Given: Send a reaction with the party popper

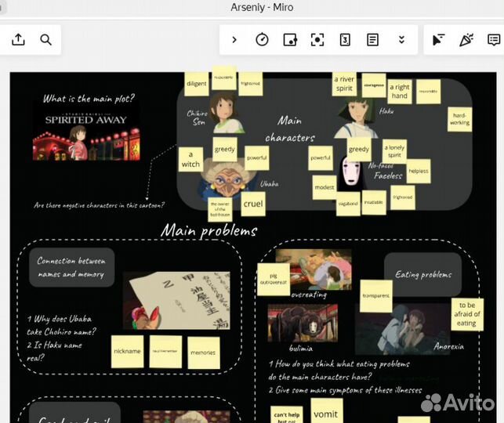Looking at the screenshot, I should pyautogui.click(x=466, y=40).
